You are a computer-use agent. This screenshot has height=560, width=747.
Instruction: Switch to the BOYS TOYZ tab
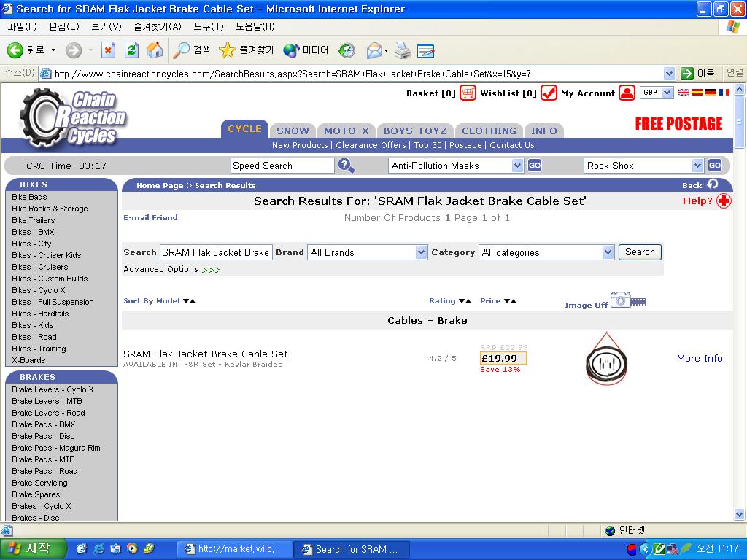coord(415,131)
